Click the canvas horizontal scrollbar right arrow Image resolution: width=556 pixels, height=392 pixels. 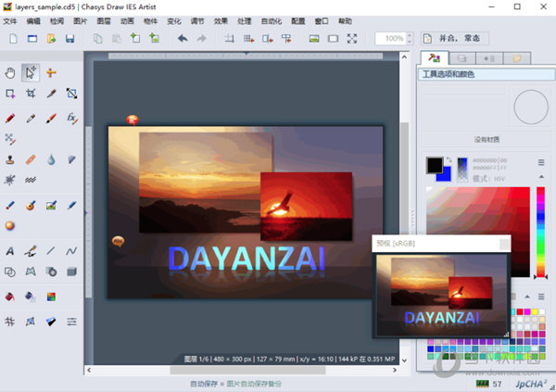pyautogui.click(x=395, y=370)
